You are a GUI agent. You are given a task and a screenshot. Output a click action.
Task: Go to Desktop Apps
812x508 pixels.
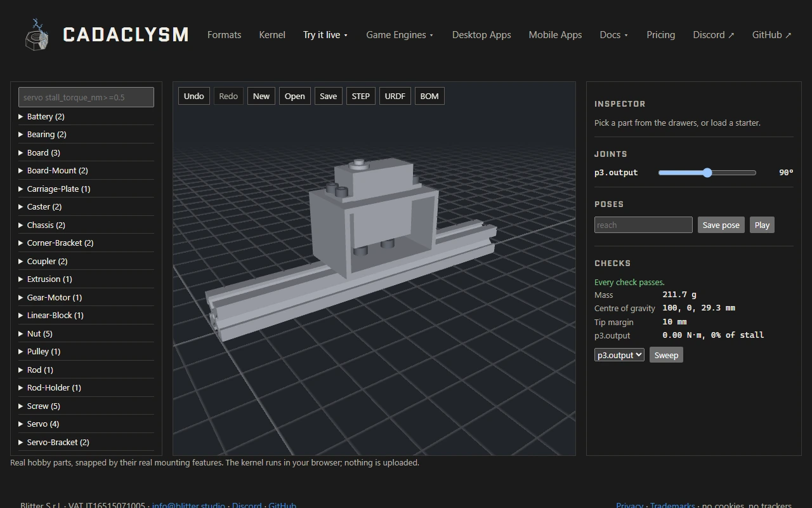tap(481, 35)
